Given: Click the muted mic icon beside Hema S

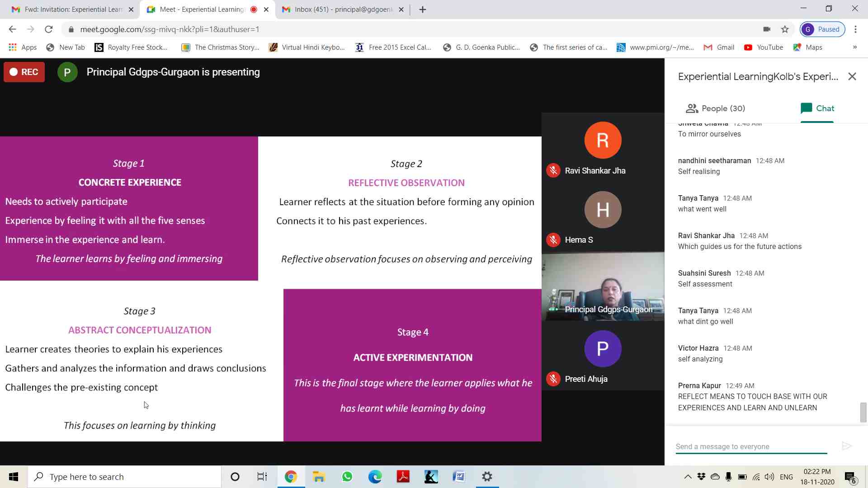Looking at the screenshot, I should click(x=553, y=240).
